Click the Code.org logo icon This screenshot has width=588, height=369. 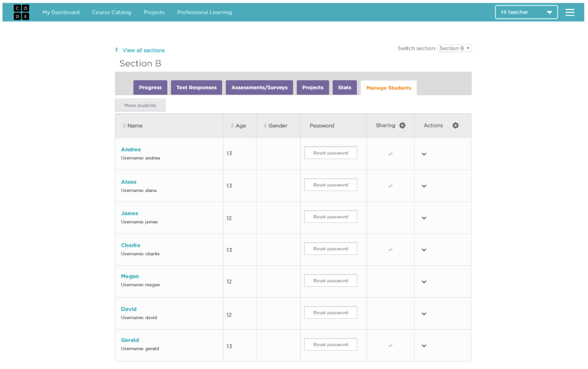point(21,12)
